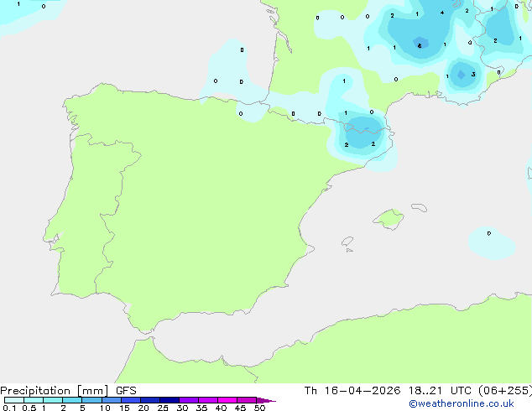The width and height of the screenshot is (532, 411).
Task: Click the '3' precipitation value near southeastern France
Action: click(473, 75)
